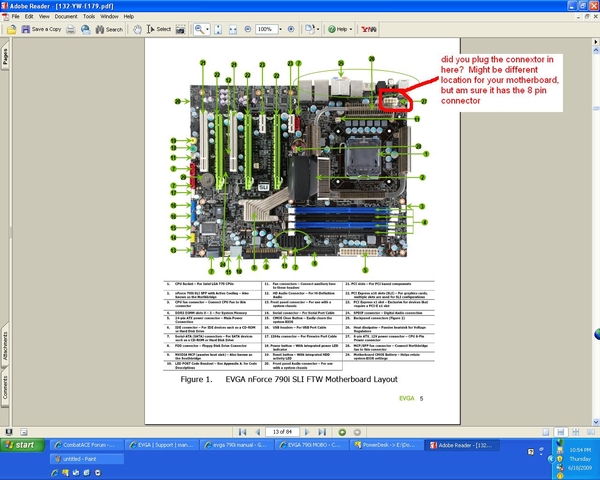Open the Pages side panel tab
The image size is (600, 480).
point(5,56)
